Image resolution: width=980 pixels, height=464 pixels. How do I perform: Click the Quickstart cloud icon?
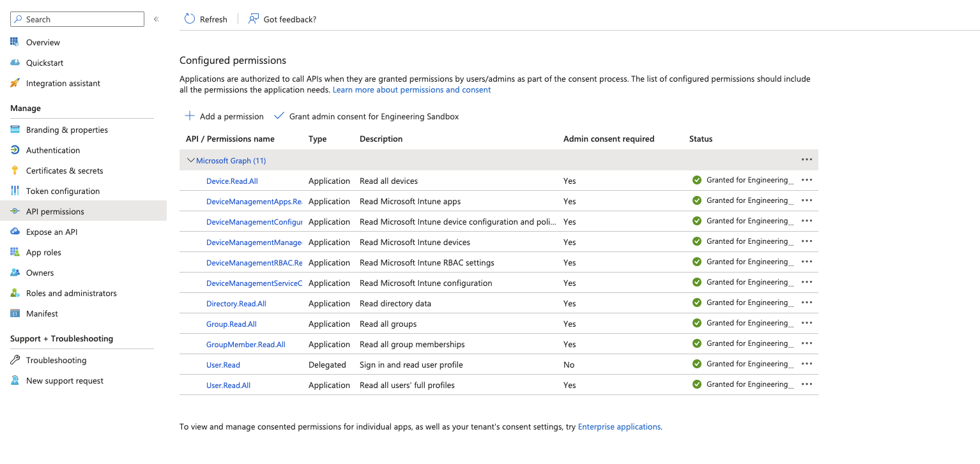tap(15, 63)
